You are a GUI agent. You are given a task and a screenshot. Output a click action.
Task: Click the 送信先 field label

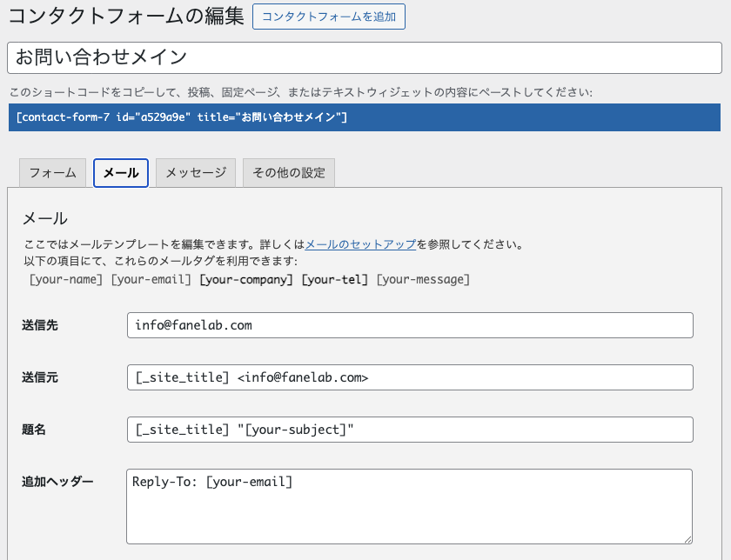[x=40, y=325]
